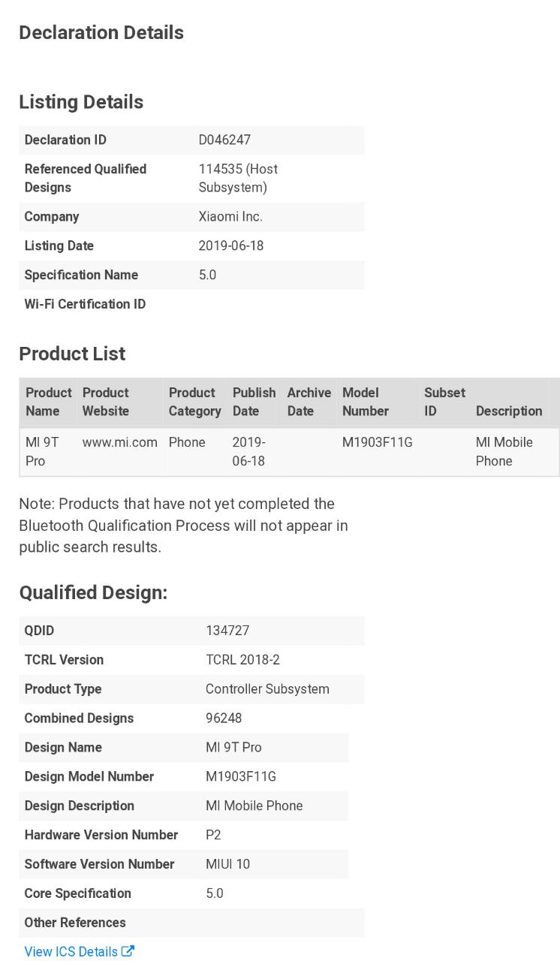The height and width of the screenshot is (961, 560).
Task: Click the Listing Date value 2019-06-18
Action: point(231,246)
